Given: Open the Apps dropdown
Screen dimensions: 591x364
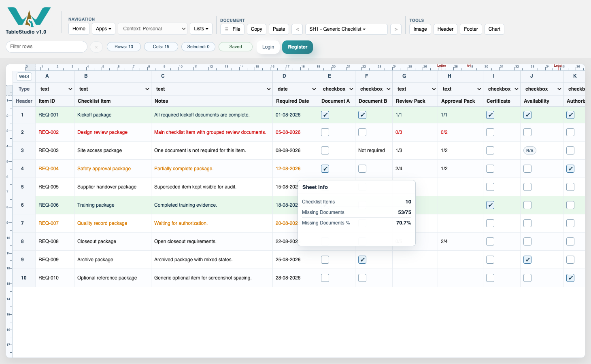Looking at the screenshot, I should [104, 29].
